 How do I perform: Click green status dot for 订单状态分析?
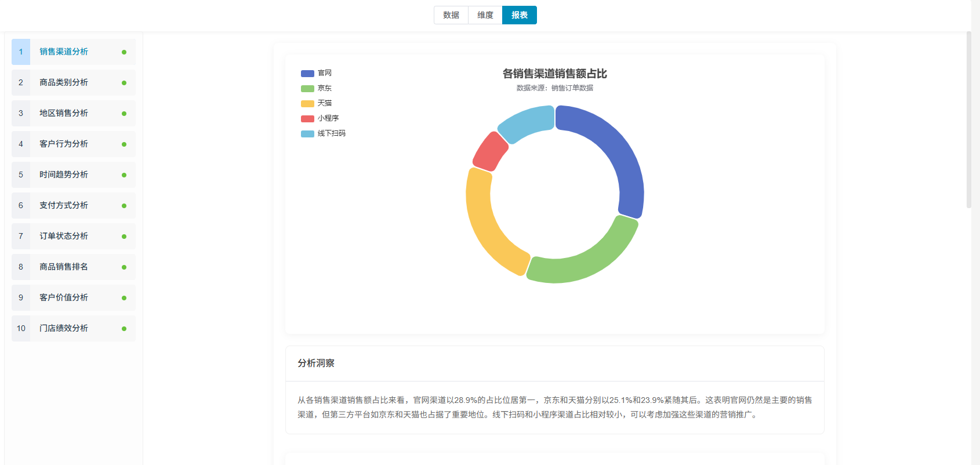coord(124,237)
